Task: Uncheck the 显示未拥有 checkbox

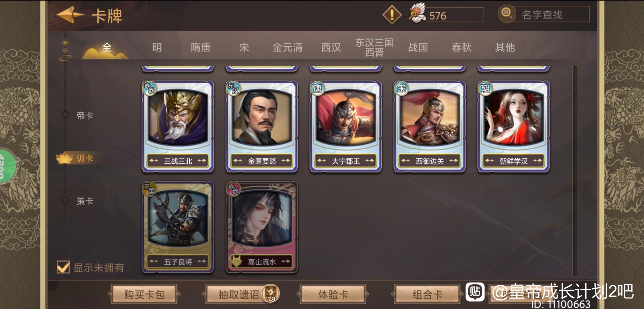Action: pos(63,267)
